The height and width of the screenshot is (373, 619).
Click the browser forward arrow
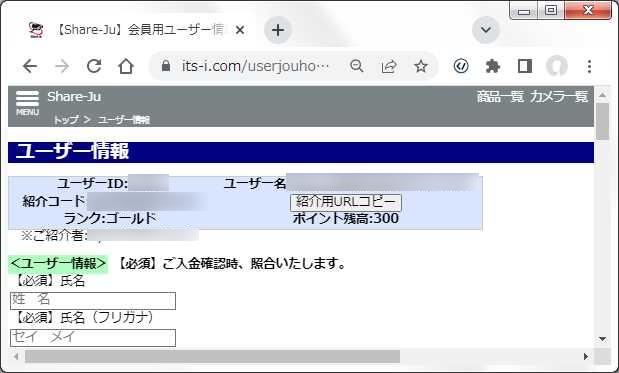click(62, 66)
